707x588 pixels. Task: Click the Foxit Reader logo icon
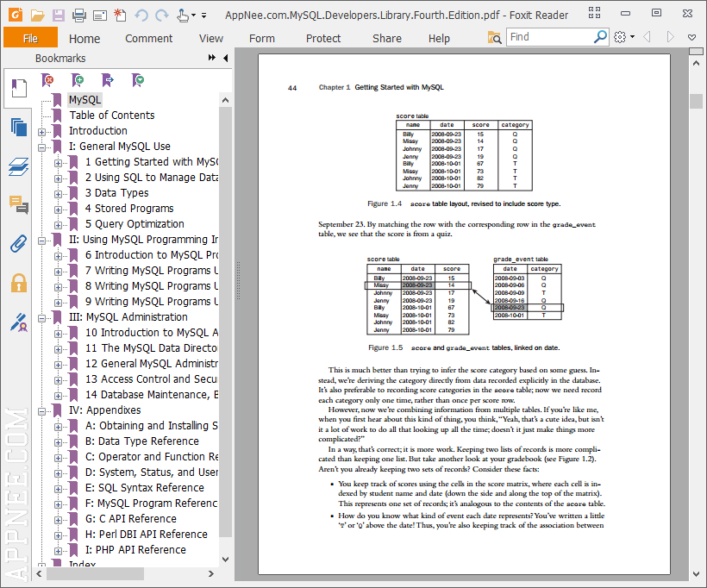tap(16, 15)
